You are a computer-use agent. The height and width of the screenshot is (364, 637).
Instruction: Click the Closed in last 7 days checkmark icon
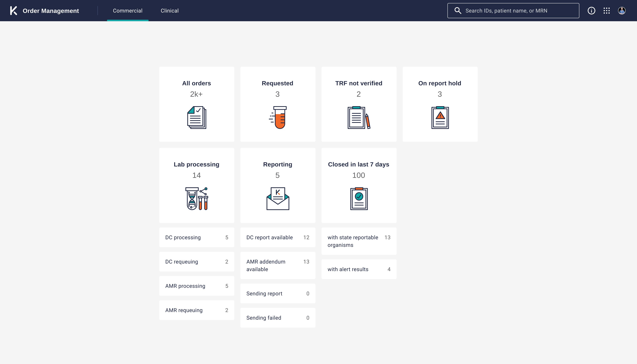pos(359,199)
